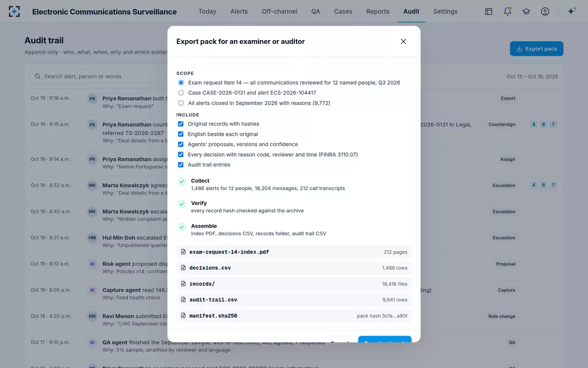The height and width of the screenshot is (368, 588).
Task: Select All alerts closed in September scope
Action: 181,103
